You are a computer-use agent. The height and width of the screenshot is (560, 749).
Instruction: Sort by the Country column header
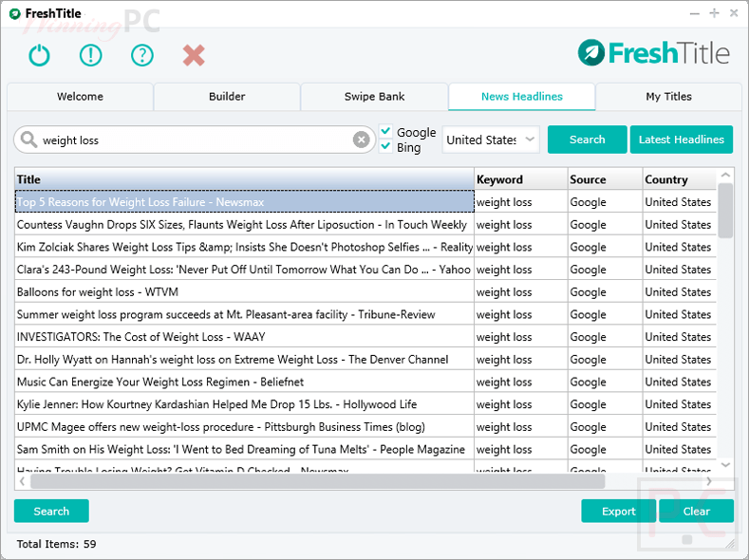tap(680, 179)
